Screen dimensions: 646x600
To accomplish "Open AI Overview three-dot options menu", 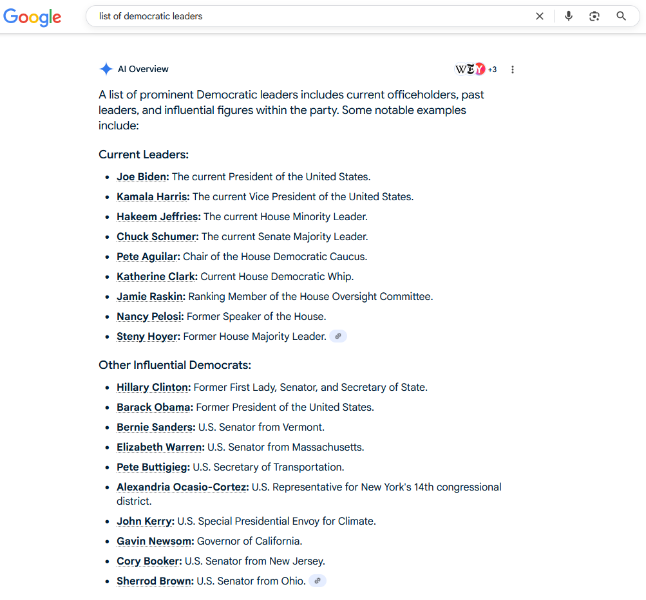I will coord(513,69).
